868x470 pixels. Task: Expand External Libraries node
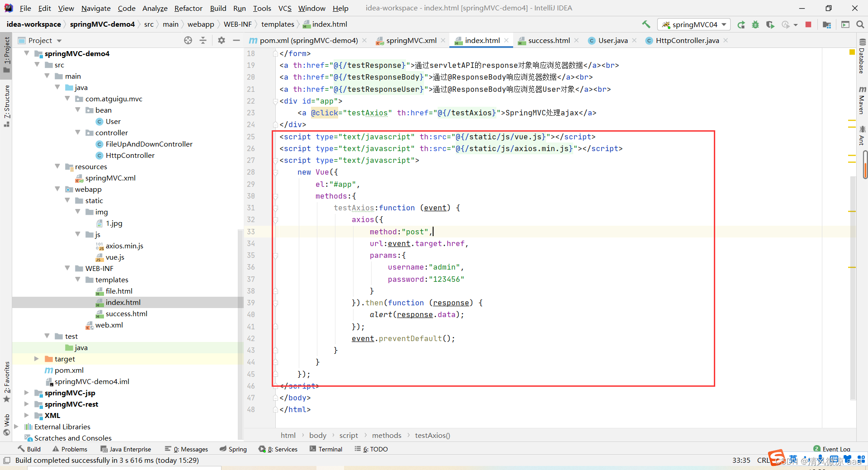click(16, 427)
